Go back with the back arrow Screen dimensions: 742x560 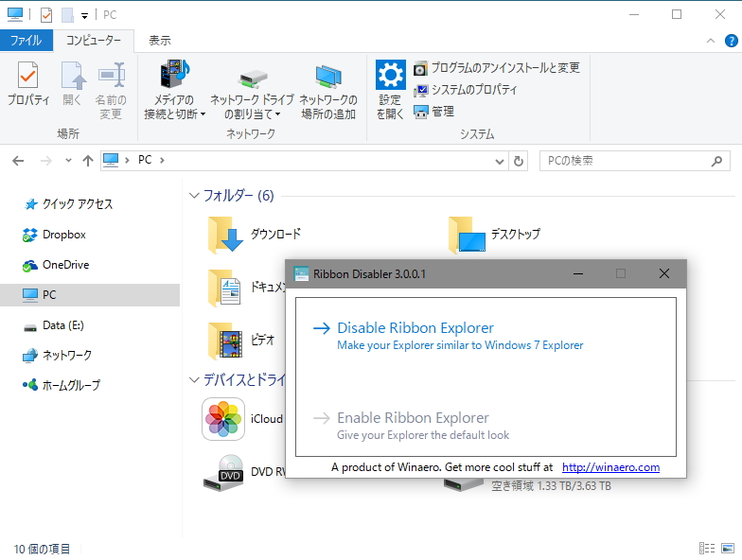18,161
